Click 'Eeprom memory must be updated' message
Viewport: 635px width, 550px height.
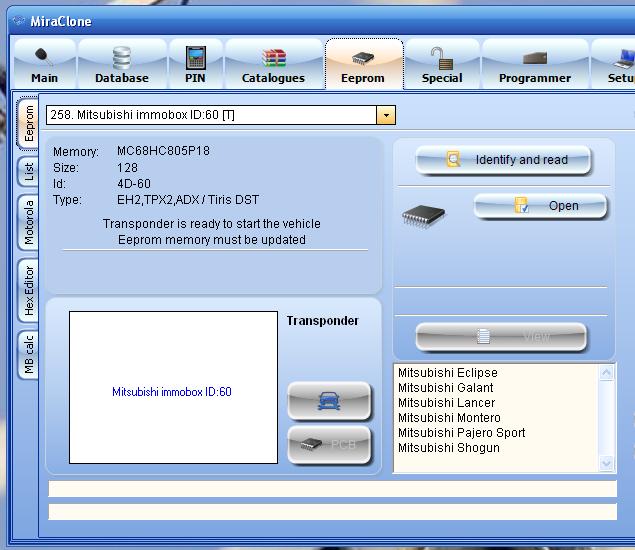[211, 240]
